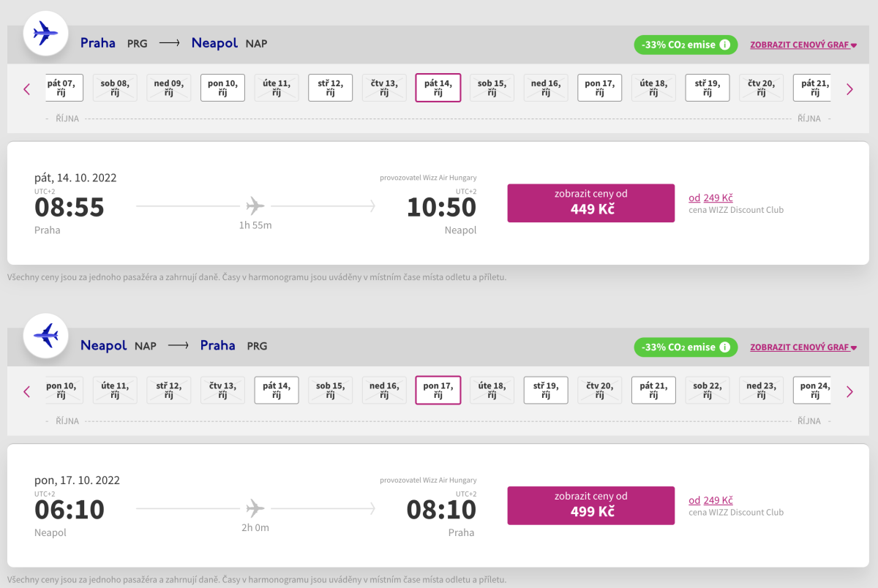Select return date pát 21, říj
The height and width of the screenshot is (588, 878).
653,390
